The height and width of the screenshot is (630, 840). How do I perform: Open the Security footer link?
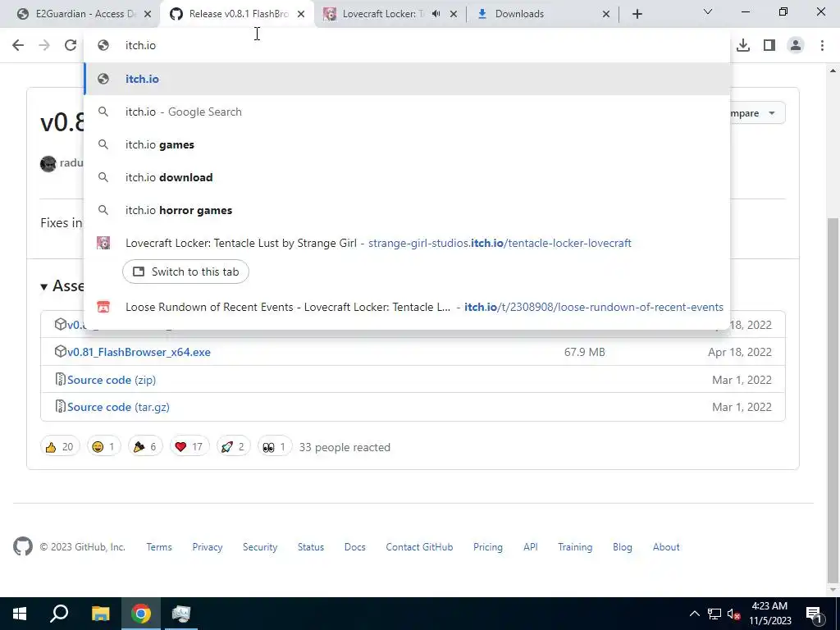pos(260,547)
